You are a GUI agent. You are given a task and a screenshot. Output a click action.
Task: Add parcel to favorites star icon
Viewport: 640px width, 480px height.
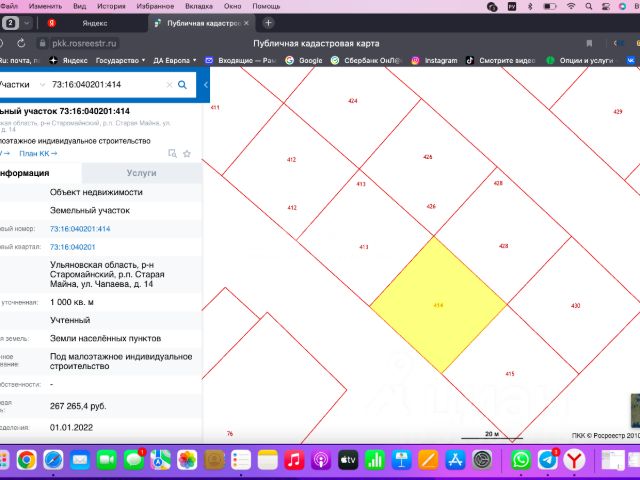pos(187,154)
